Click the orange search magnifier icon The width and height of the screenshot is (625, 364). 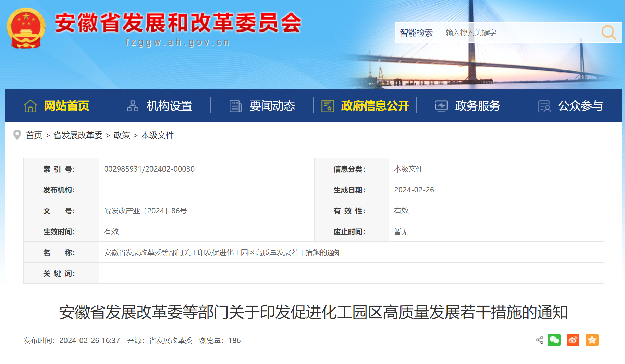click(x=609, y=33)
